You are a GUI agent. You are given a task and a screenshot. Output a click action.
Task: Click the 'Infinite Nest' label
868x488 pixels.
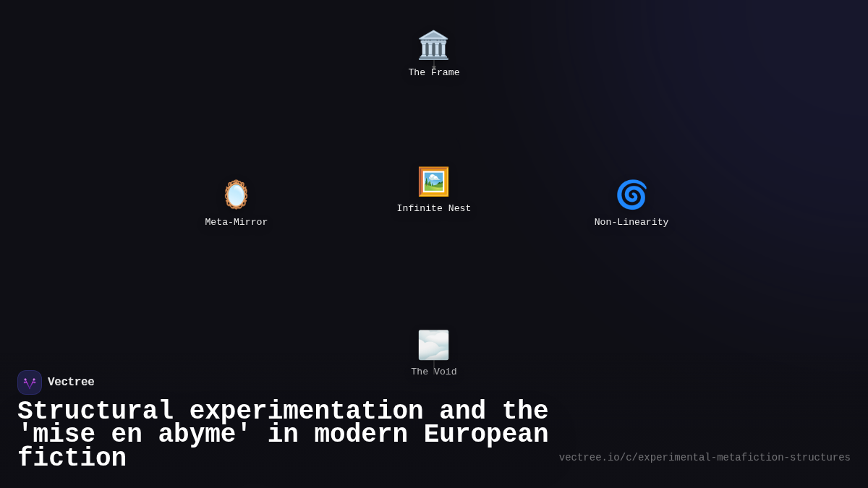[434, 208]
